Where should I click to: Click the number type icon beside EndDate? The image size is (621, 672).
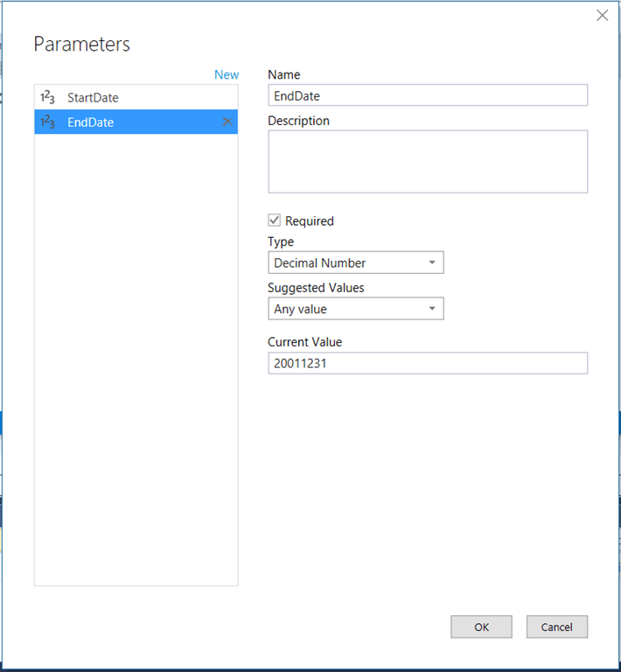(47, 122)
